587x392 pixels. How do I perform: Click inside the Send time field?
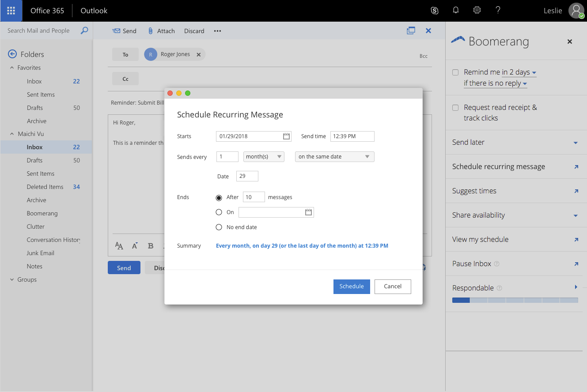[352, 136]
